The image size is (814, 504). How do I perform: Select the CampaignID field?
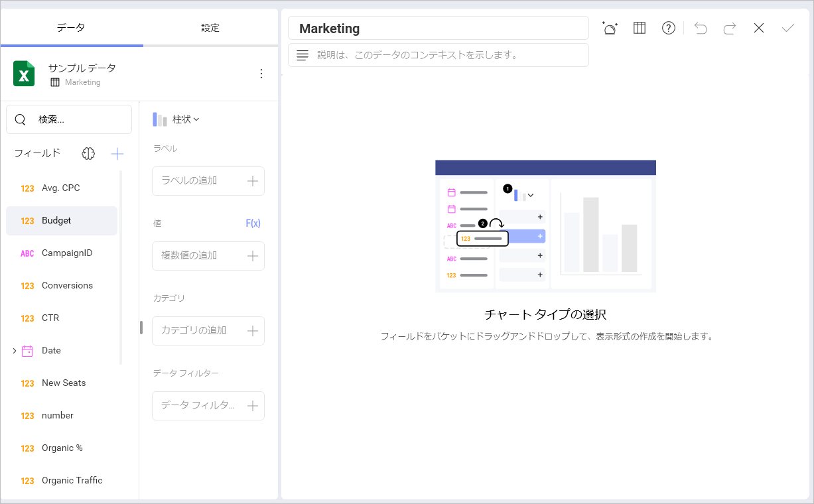[x=62, y=253]
